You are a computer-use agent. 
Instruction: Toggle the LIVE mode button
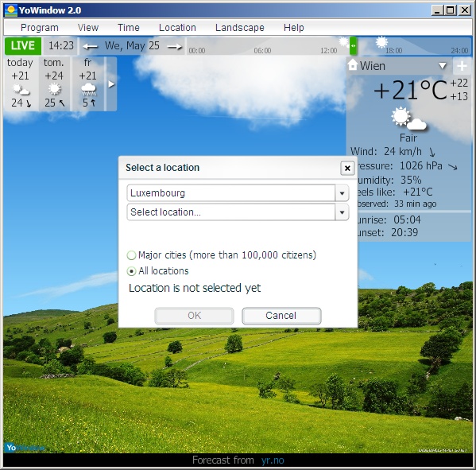(23, 46)
